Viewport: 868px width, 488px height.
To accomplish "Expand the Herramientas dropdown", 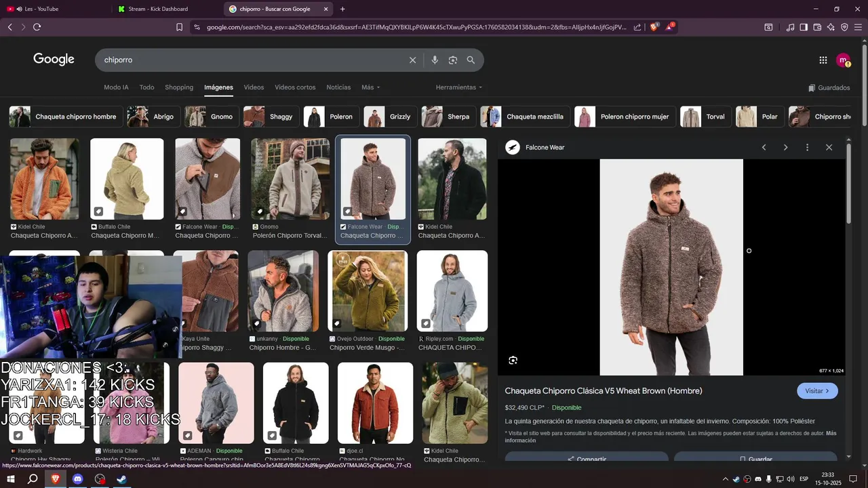I will tap(459, 87).
